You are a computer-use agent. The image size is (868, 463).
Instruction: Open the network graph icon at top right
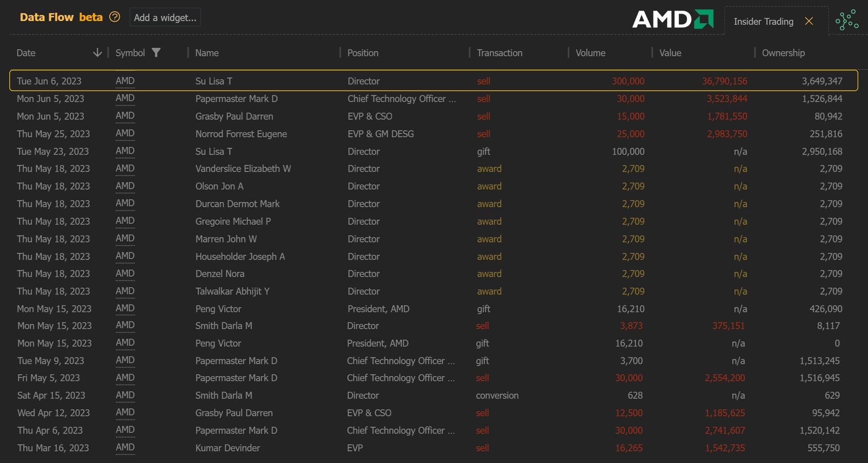(846, 20)
